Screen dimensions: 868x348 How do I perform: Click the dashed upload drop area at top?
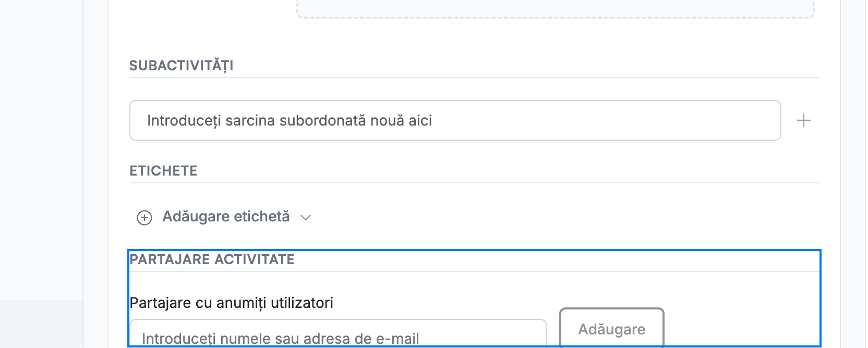(555, 9)
